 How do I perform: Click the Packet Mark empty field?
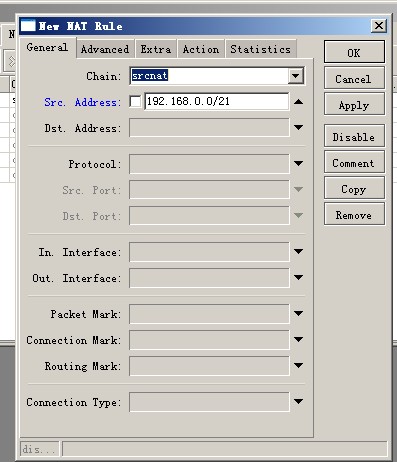point(209,313)
